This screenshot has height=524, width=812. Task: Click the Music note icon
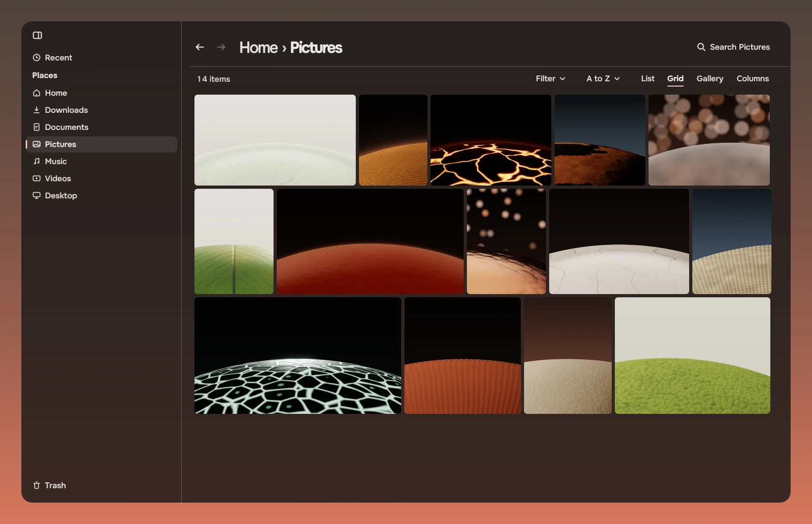tap(36, 161)
